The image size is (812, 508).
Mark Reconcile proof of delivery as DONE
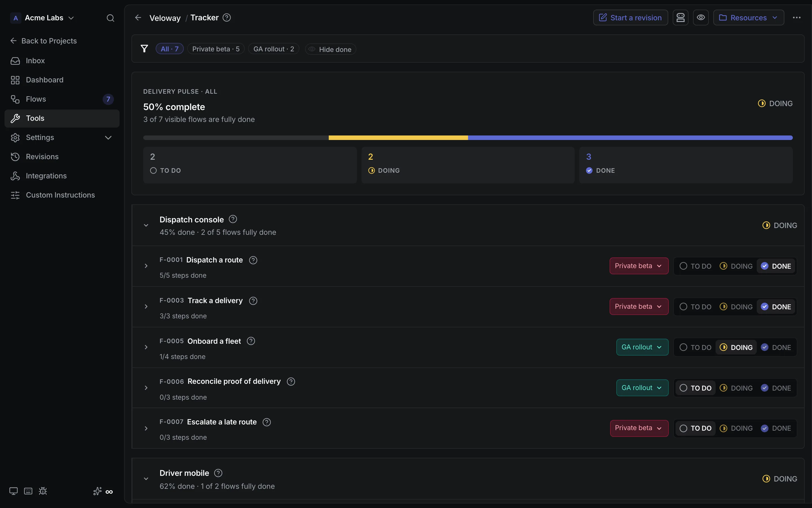(x=776, y=388)
